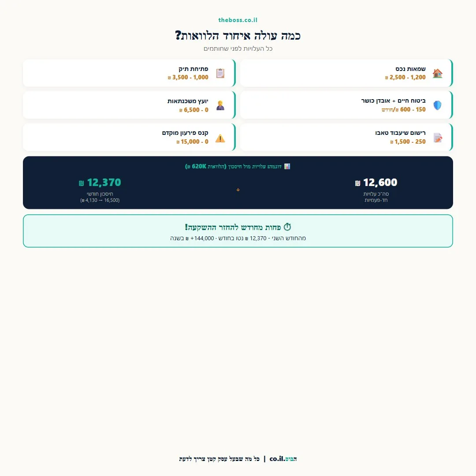476x476 pixels.
Task: Click the yellow warning triangle icon
Action: 220,138
